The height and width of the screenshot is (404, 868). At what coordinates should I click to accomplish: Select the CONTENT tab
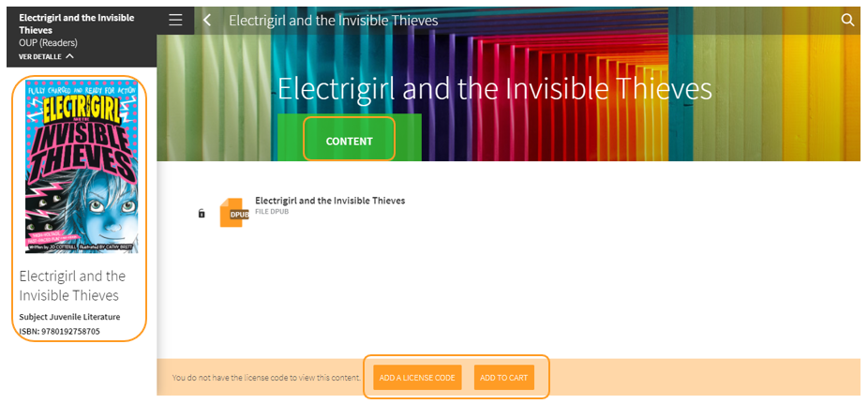[x=350, y=141]
